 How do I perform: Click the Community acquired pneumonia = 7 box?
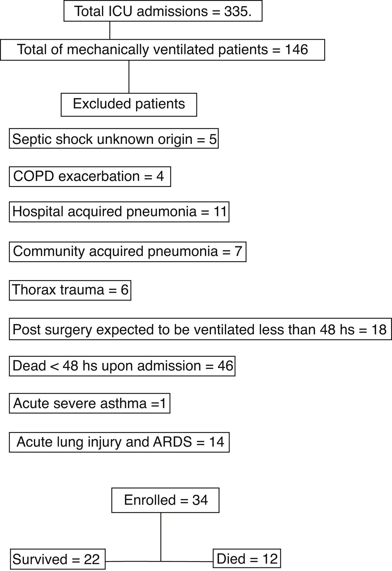click(x=128, y=252)
